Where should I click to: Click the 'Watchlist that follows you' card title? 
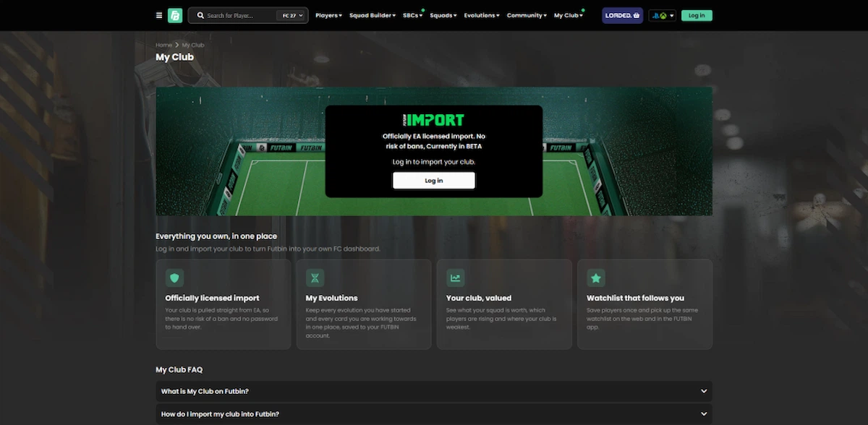pos(635,298)
